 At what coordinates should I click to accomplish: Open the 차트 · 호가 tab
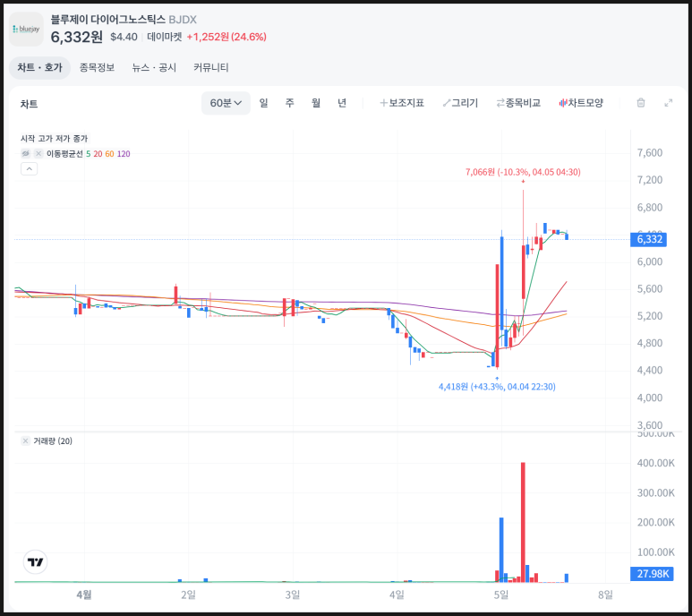click(x=39, y=67)
